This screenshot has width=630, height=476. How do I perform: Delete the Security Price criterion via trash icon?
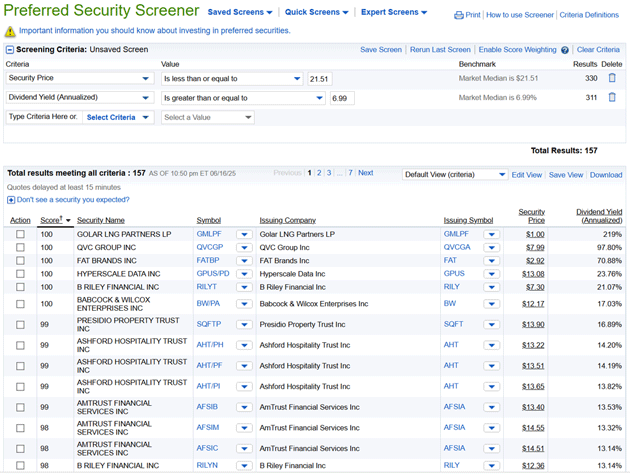coord(612,78)
